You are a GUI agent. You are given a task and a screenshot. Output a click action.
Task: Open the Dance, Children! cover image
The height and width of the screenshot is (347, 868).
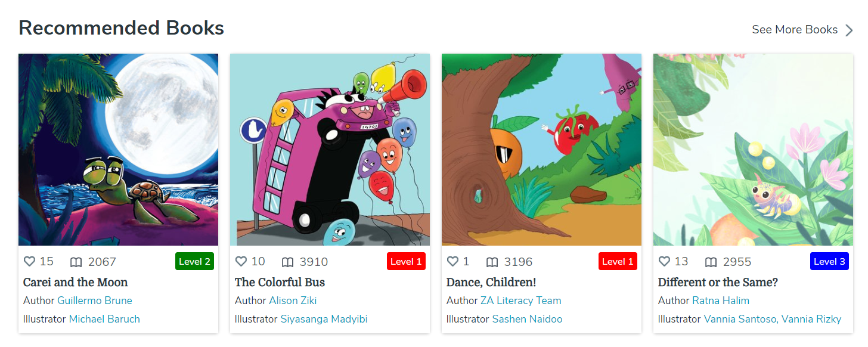click(541, 150)
